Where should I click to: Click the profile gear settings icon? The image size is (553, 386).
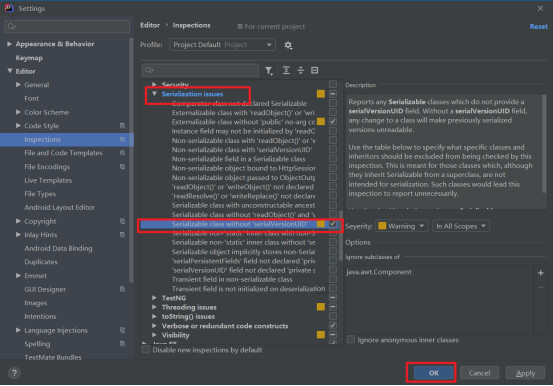coord(288,45)
